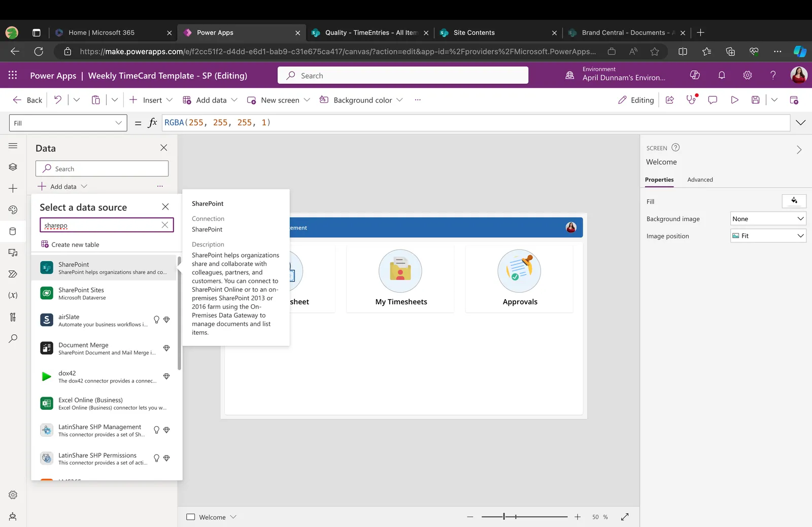The image size is (812, 527).
Task: Collapse the properties pane with the chevron
Action: tap(799, 150)
